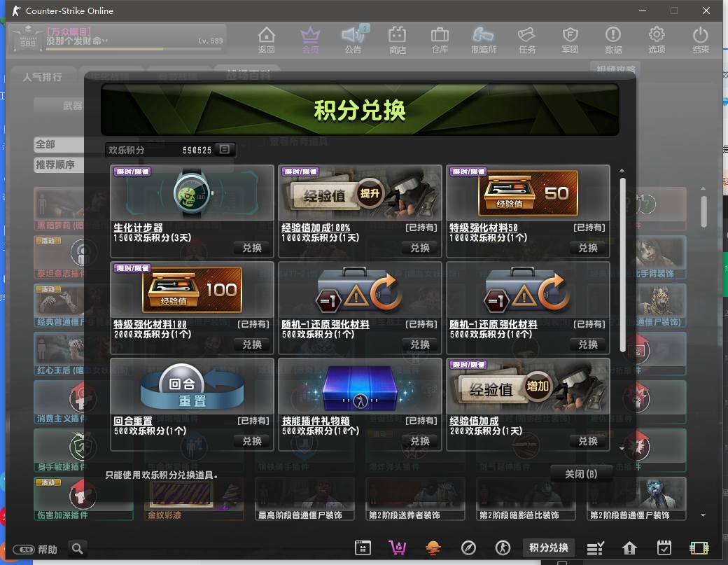Click the 生化计步器 watch thumbnail
This screenshot has width=728, height=565.
(192, 193)
